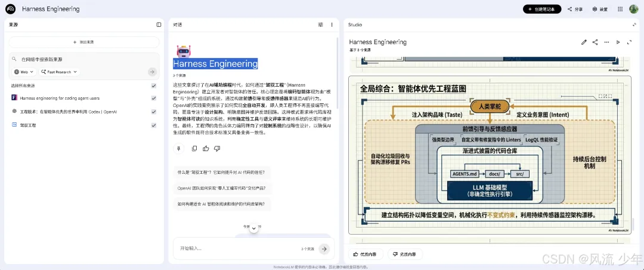
Task: Open the NotebookLM logo home icon
Action: [x=11, y=9]
